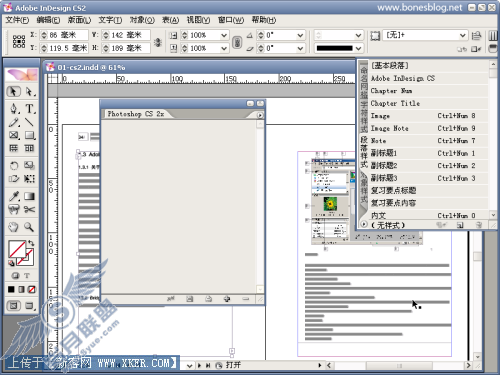Choose the Hand tool

pyautogui.click(x=13, y=227)
